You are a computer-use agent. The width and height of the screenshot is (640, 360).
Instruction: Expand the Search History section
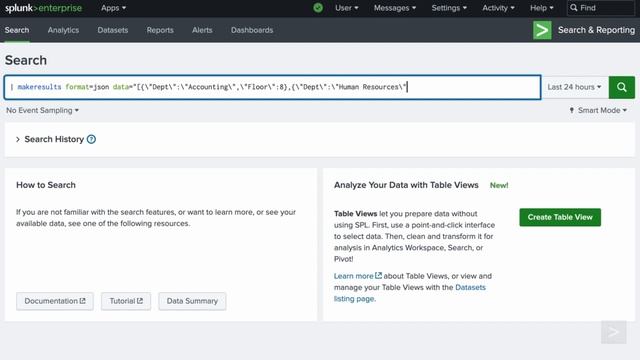pos(18,139)
